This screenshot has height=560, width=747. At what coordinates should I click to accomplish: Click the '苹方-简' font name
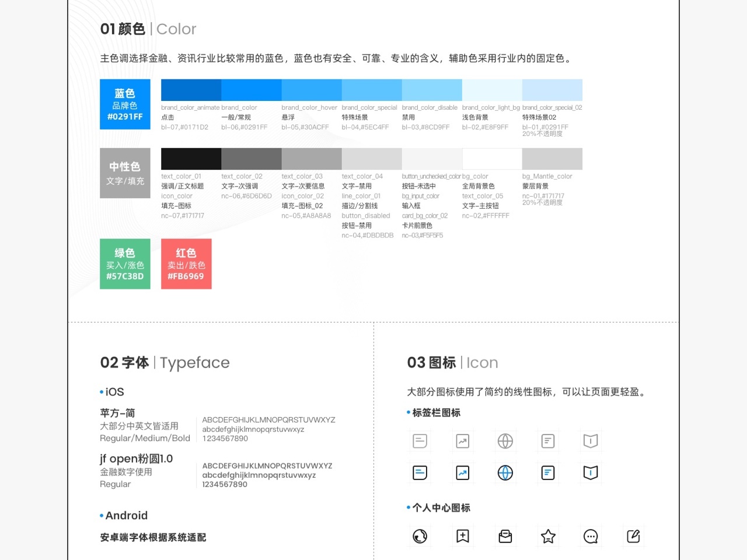coord(117,412)
